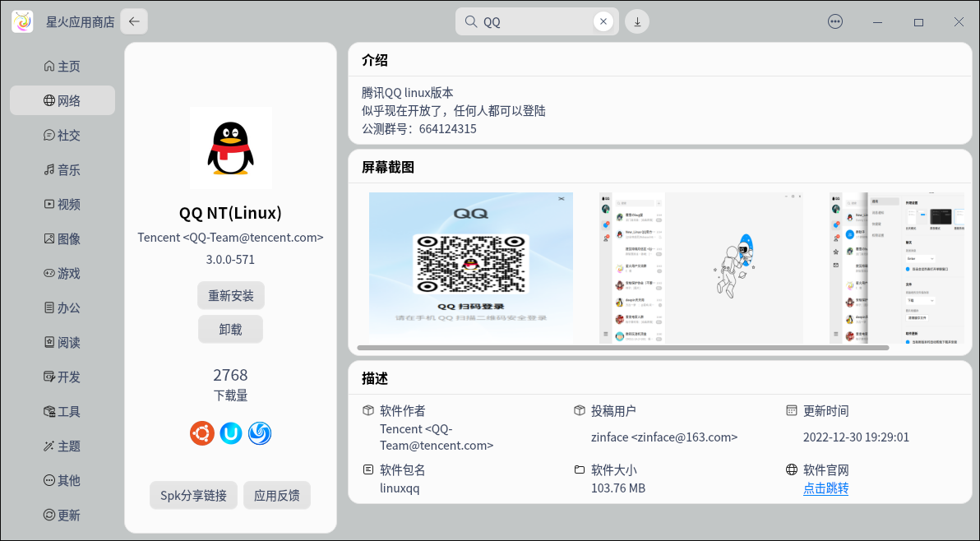Click the search magnifier icon
Image resolution: width=980 pixels, height=541 pixels.
coord(471,22)
